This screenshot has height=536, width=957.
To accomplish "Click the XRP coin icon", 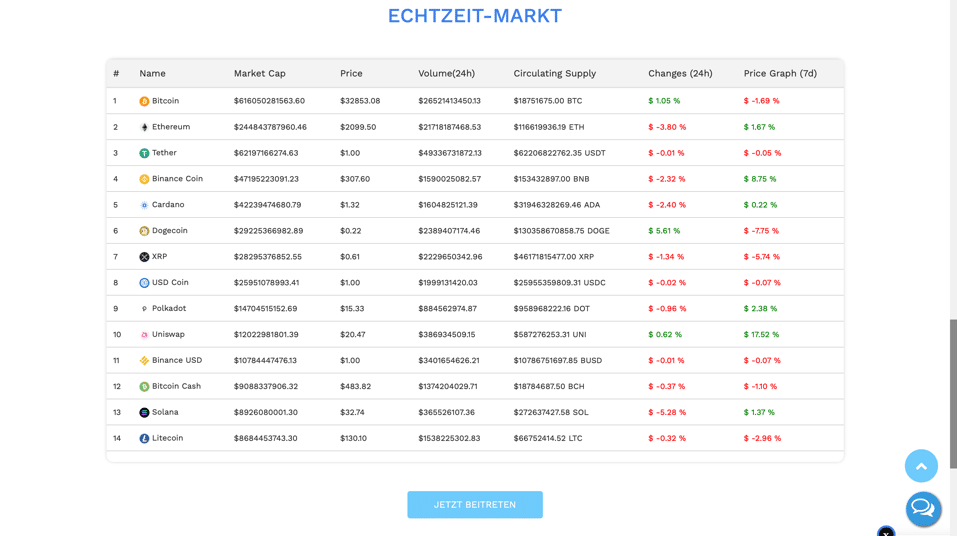I will coord(144,257).
